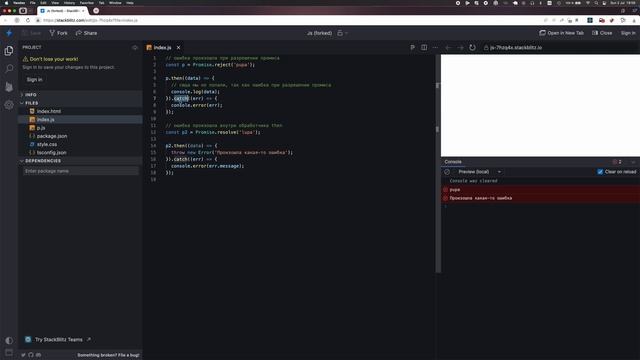Open tsconfig.json in the file tree

click(80, 152)
